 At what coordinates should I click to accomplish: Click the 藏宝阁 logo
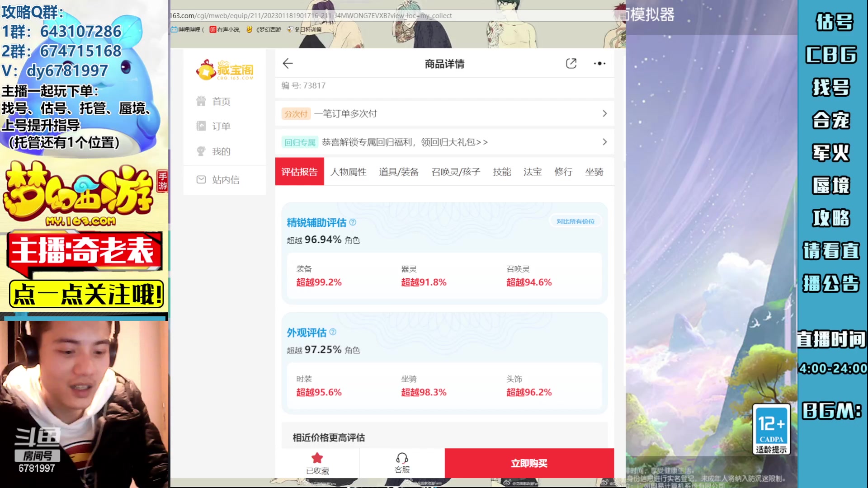225,70
